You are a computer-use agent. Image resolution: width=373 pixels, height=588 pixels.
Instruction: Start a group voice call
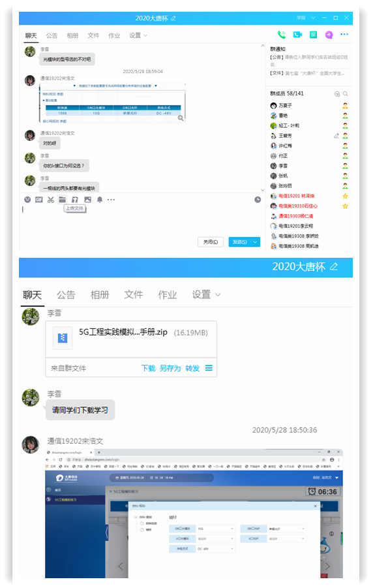281,35
